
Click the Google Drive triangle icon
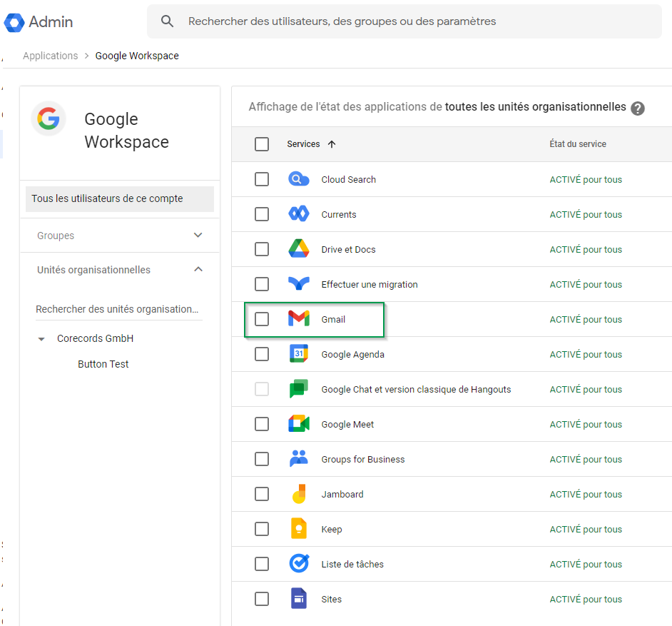pyautogui.click(x=298, y=249)
